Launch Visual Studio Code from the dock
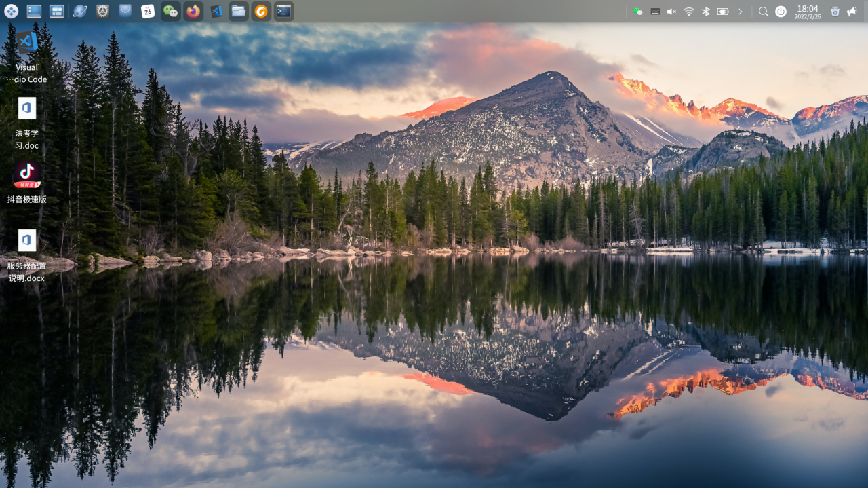Viewport: 868px width, 488px height. coord(216,11)
